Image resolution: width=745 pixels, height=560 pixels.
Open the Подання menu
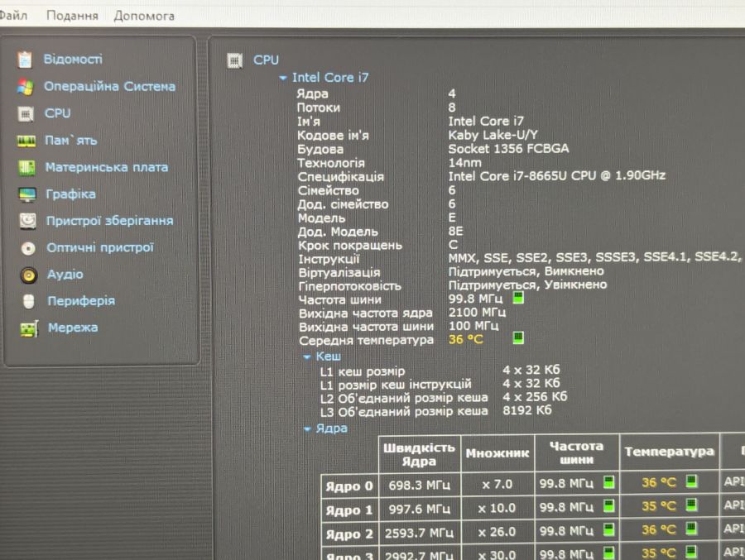point(72,16)
